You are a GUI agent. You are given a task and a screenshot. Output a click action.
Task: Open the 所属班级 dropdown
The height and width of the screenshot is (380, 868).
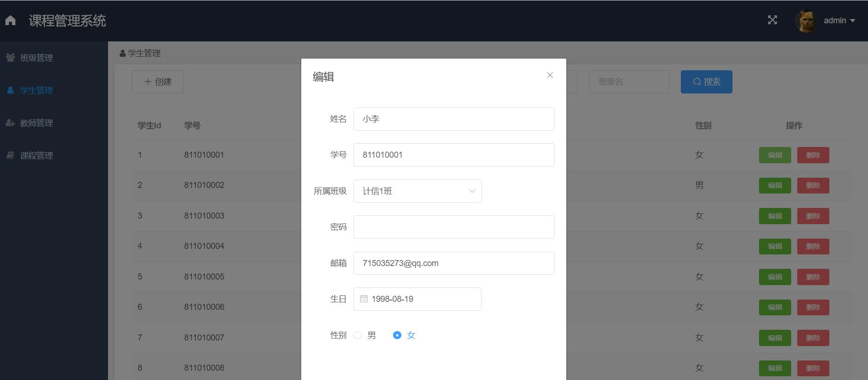coord(418,191)
